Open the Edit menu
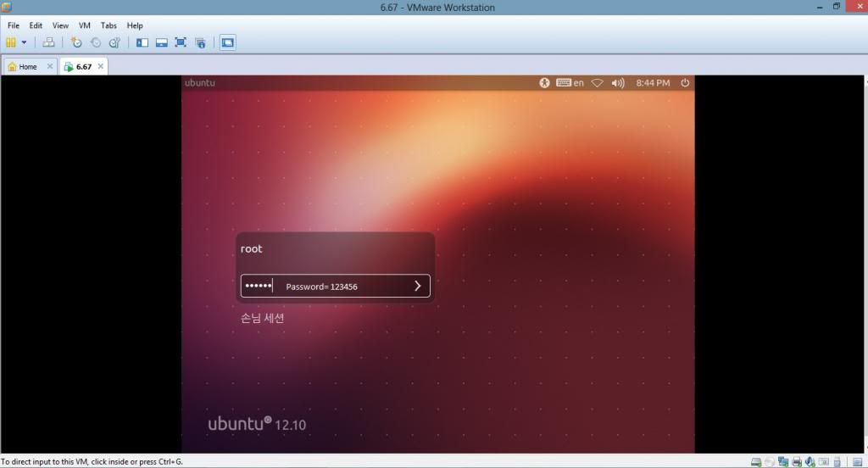Image resolution: width=868 pixels, height=468 pixels. coord(36,25)
